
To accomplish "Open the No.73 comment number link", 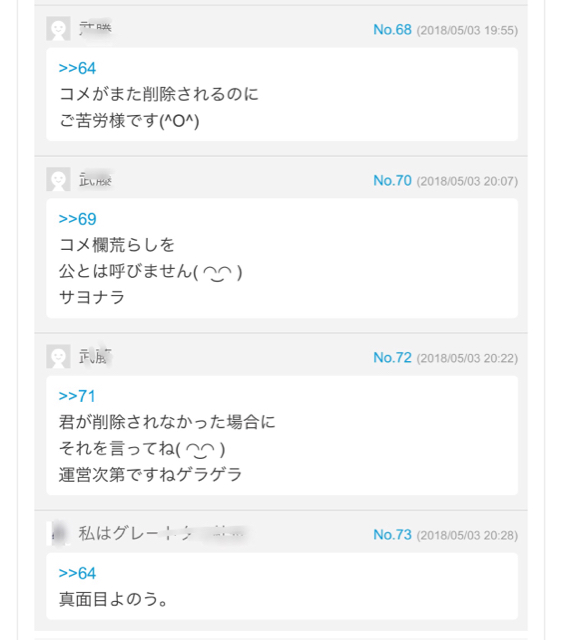I will tap(392, 535).
